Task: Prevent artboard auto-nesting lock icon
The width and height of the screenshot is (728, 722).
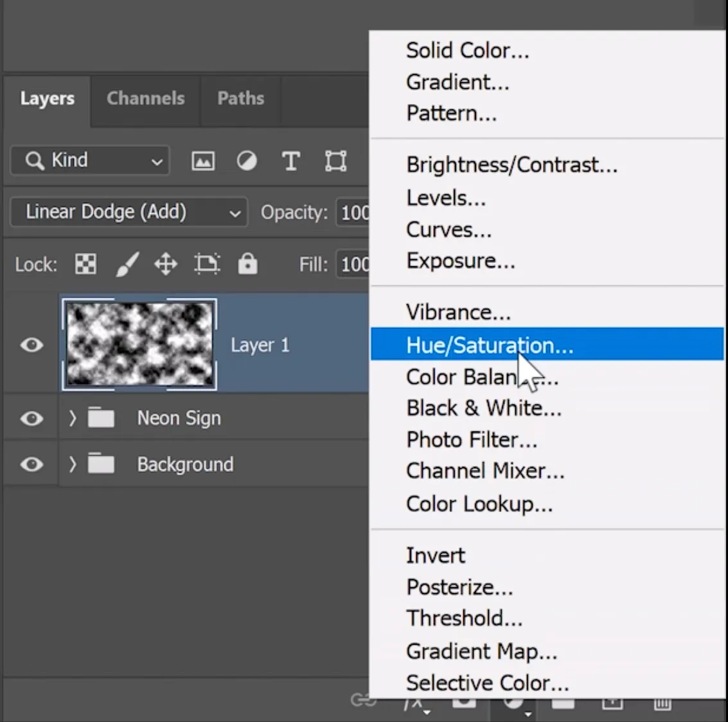Action: pos(207,264)
